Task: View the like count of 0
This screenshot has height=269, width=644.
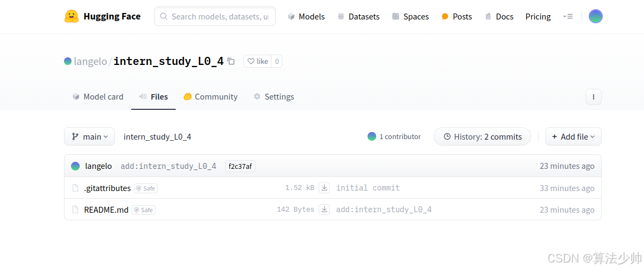Action: (x=277, y=62)
